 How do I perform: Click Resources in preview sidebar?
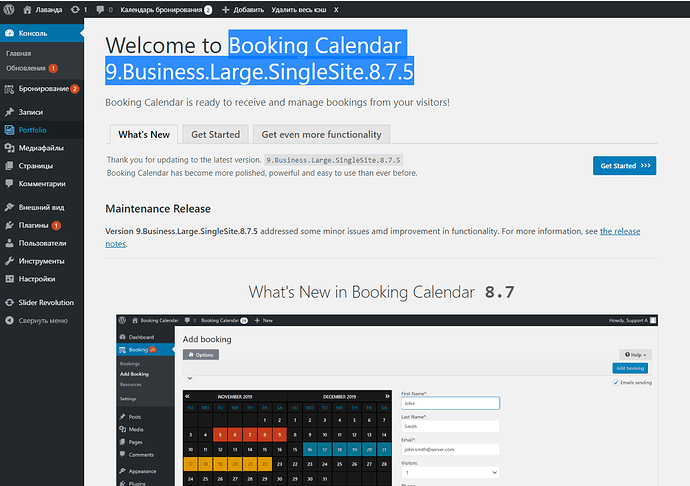[x=131, y=384]
